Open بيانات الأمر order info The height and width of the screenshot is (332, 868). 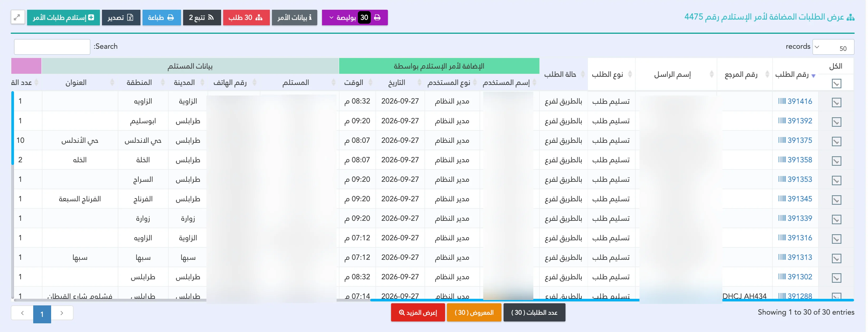(294, 17)
